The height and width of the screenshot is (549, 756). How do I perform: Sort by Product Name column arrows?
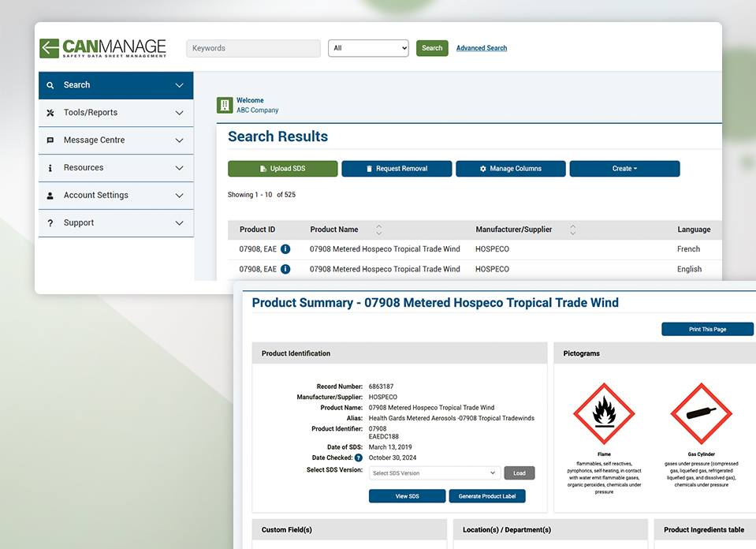379,230
